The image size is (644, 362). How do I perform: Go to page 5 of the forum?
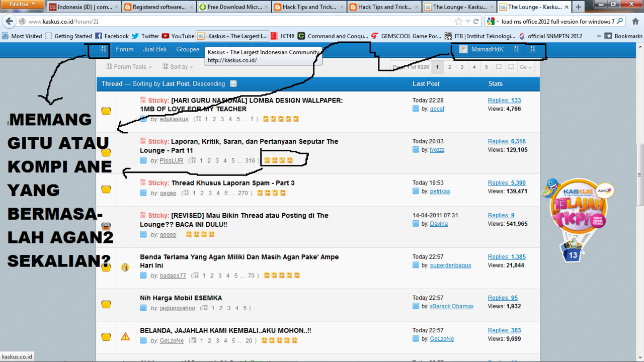point(486,67)
